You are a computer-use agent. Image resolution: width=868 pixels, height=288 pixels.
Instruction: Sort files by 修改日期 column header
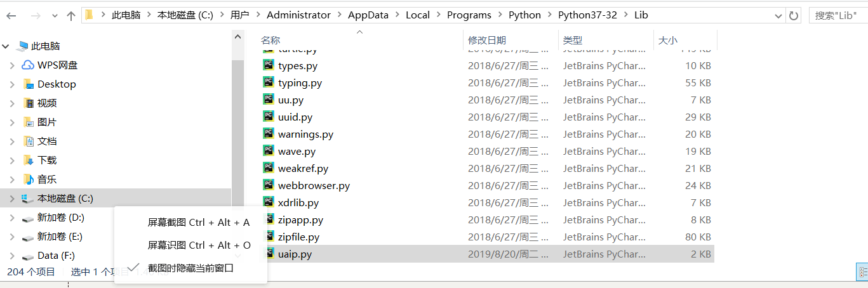pyautogui.click(x=487, y=40)
